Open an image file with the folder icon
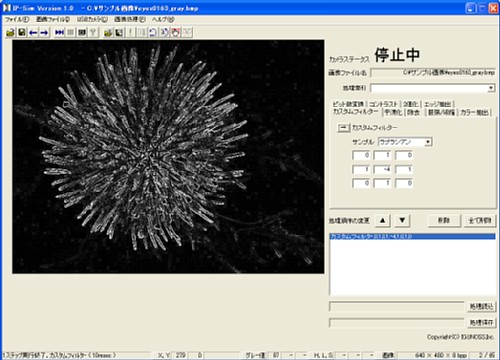 pos(11,32)
